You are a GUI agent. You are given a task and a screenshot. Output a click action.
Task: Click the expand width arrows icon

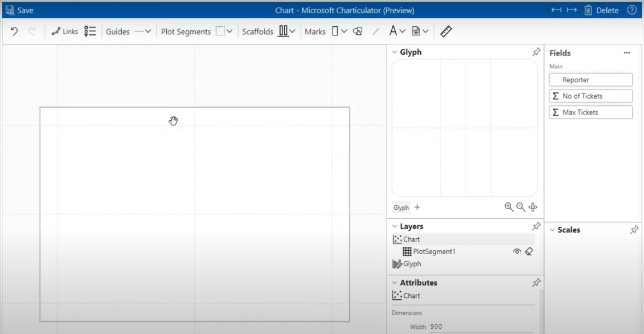tap(572, 10)
